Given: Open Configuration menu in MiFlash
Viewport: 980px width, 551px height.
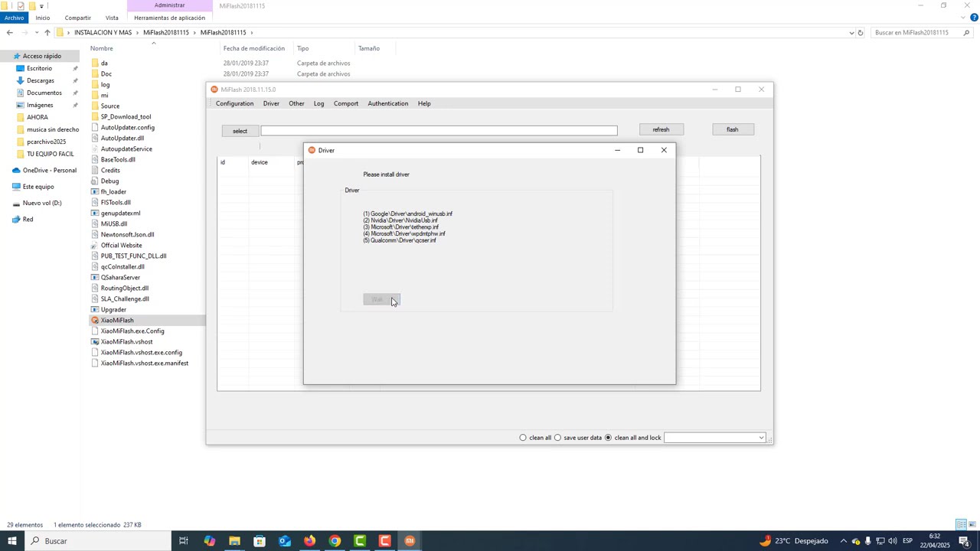Looking at the screenshot, I should pyautogui.click(x=234, y=103).
